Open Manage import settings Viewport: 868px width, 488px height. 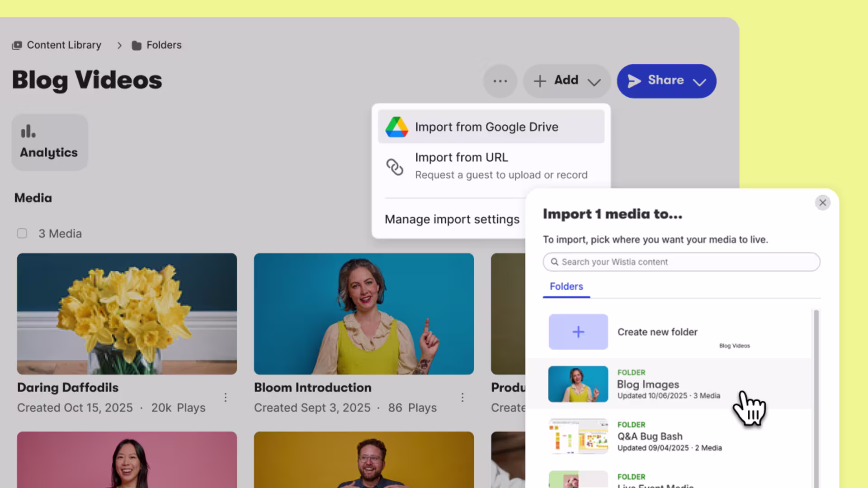[x=452, y=219]
